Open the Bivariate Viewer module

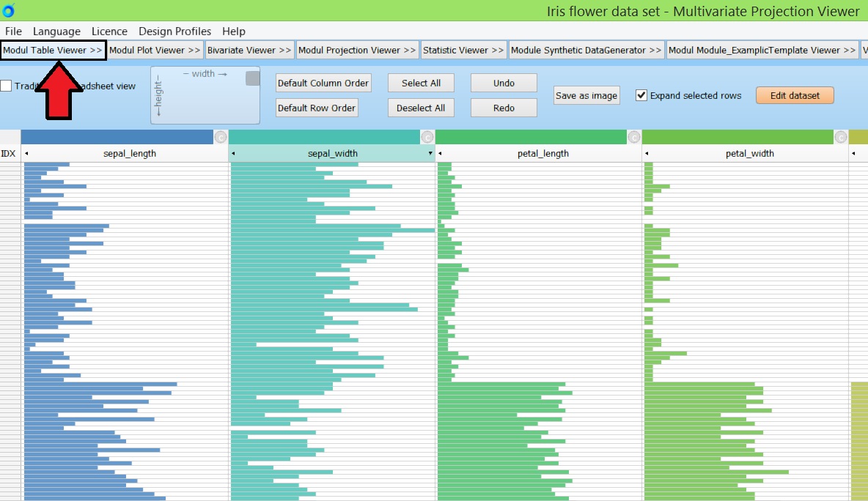pyautogui.click(x=249, y=51)
